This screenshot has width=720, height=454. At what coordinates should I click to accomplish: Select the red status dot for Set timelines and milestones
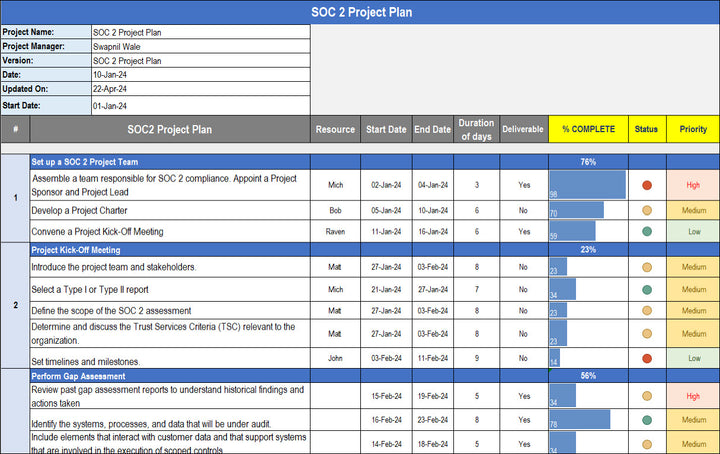click(x=647, y=359)
